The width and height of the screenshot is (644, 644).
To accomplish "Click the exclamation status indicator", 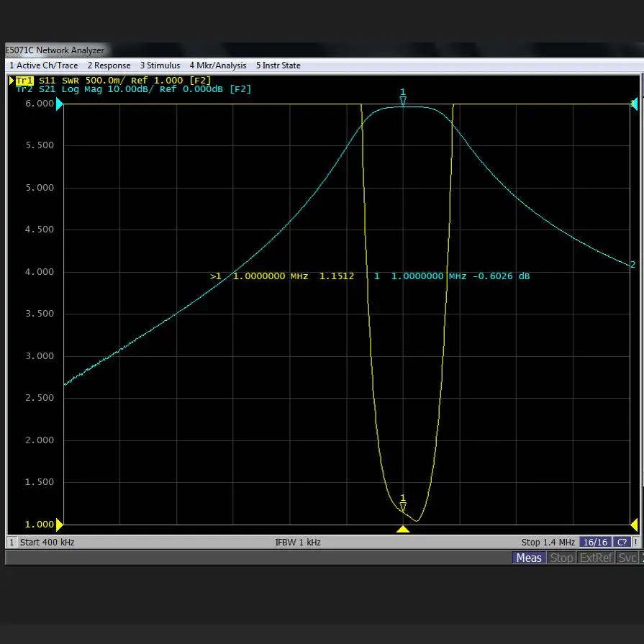I will tap(636, 542).
